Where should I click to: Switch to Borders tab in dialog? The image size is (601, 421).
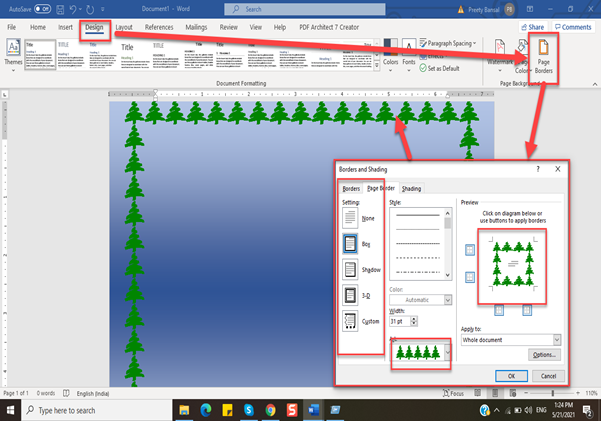pos(351,189)
